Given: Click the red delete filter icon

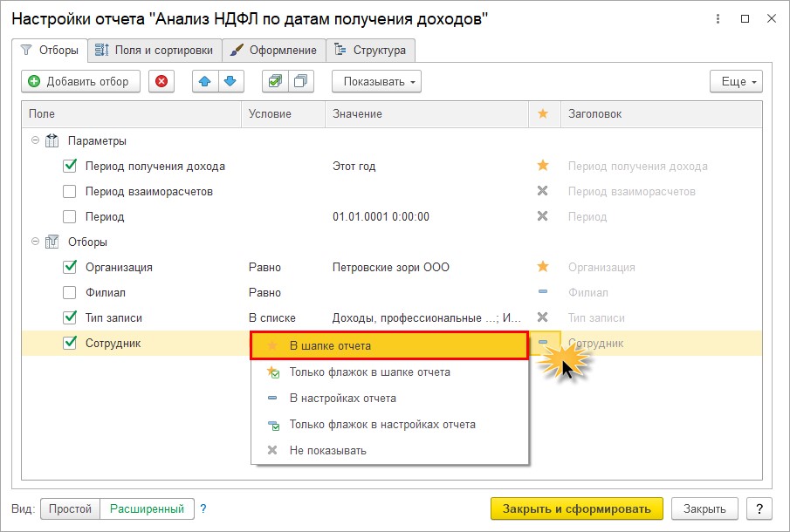Looking at the screenshot, I should [x=161, y=81].
